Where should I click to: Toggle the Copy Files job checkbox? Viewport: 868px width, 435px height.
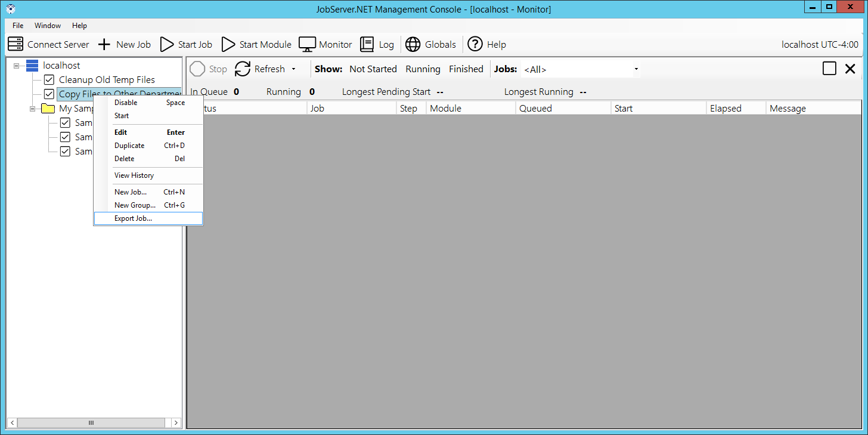(x=49, y=94)
